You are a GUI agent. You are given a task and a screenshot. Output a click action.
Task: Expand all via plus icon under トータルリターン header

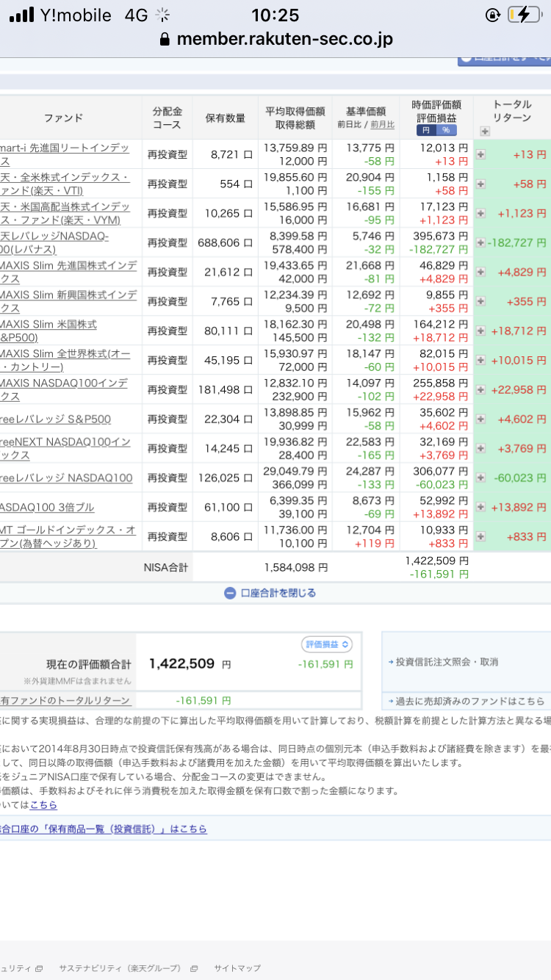[x=485, y=131]
